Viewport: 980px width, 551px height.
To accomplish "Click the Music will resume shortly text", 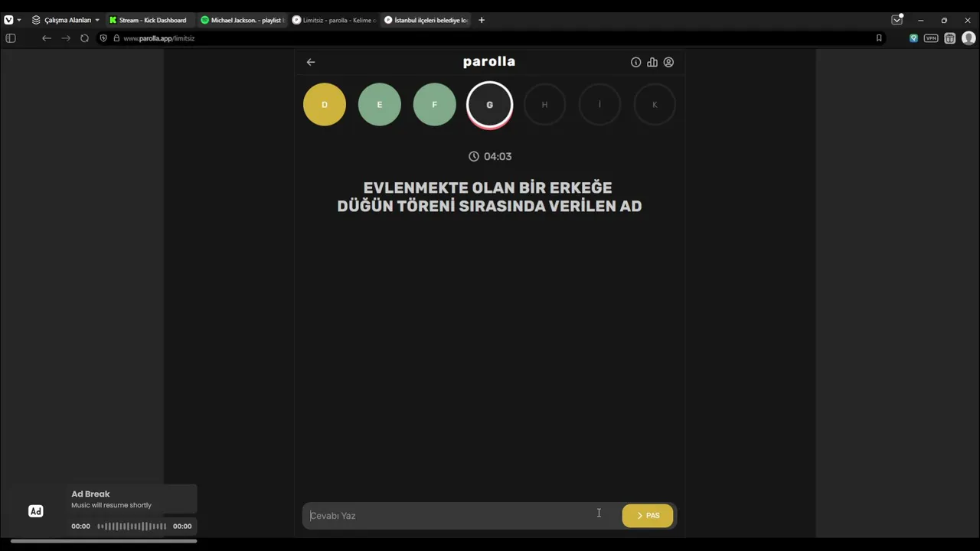I will tap(112, 505).
